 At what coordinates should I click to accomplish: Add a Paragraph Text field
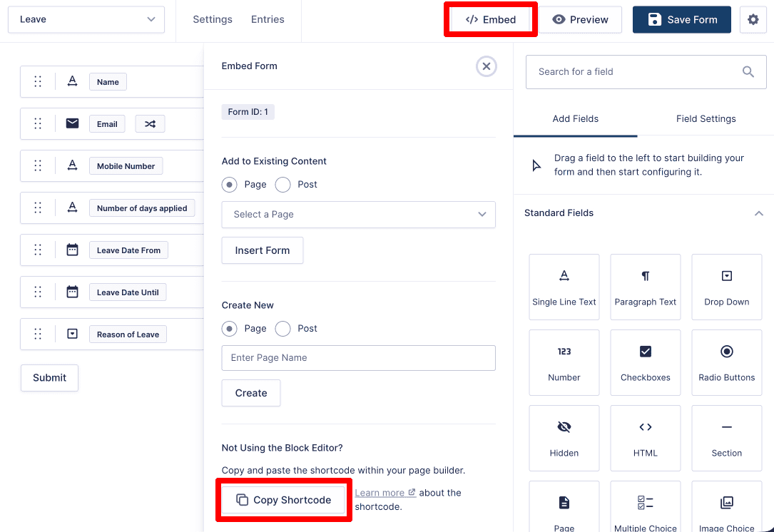(645, 287)
